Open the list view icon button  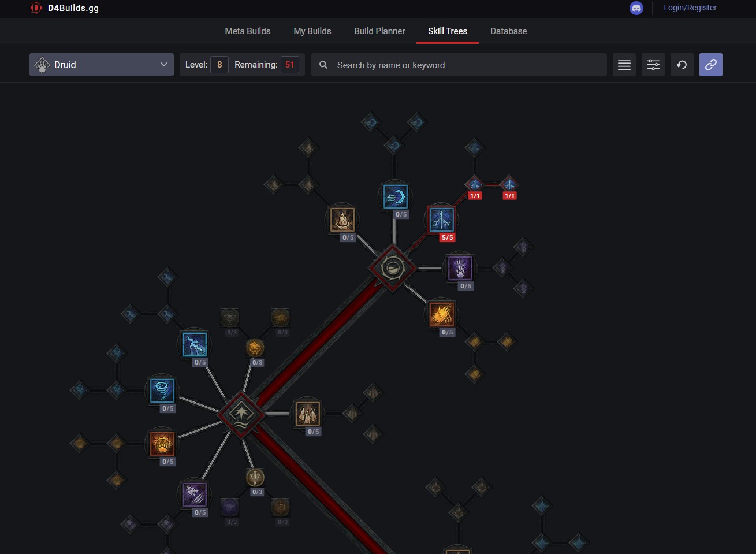624,65
